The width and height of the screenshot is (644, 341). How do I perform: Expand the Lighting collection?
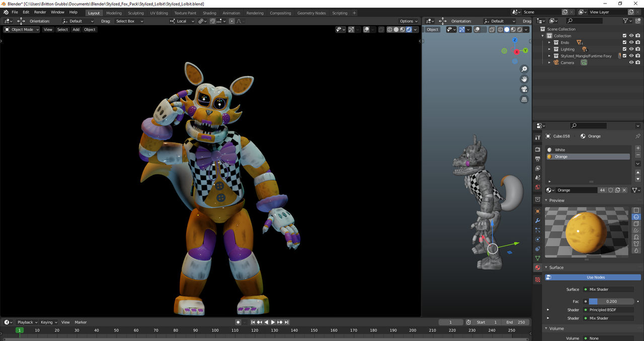click(549, 49)
